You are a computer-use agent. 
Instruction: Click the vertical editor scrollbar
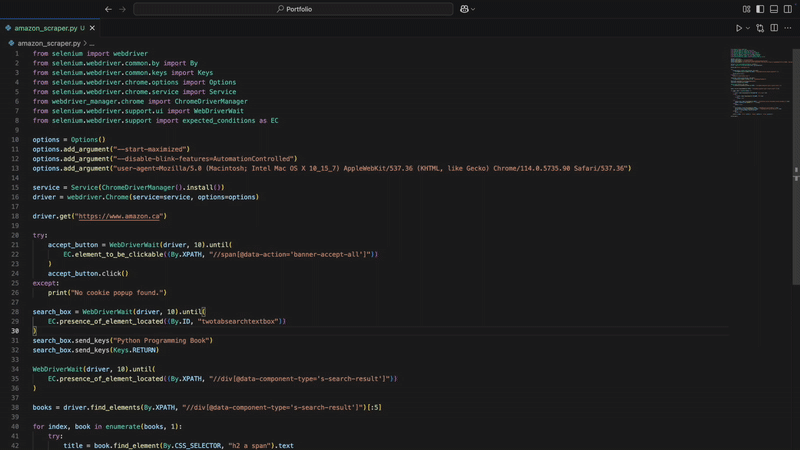(796, 167)
